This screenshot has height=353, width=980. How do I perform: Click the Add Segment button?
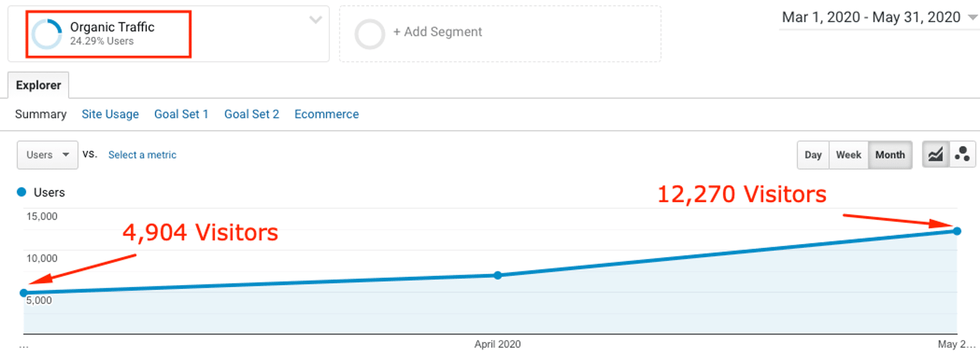(437, 32)
